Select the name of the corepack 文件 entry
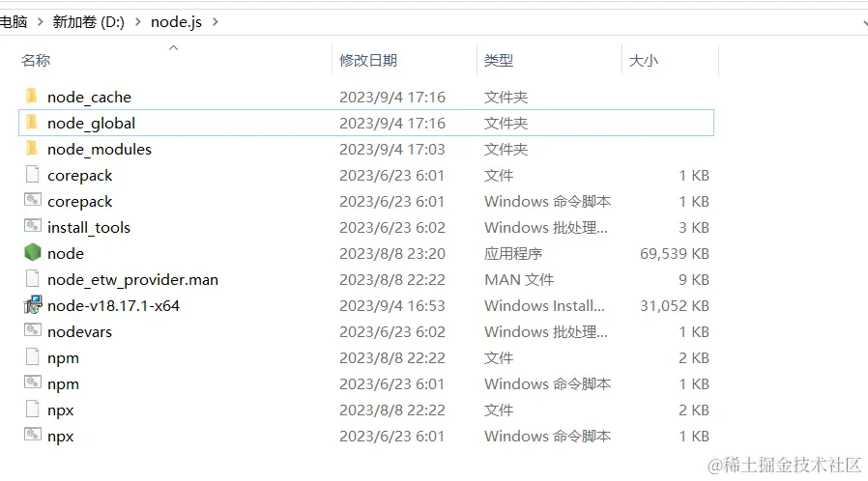The width and height of the screenshot is (868, 481). pyautogui.click(x=79, y=176)
